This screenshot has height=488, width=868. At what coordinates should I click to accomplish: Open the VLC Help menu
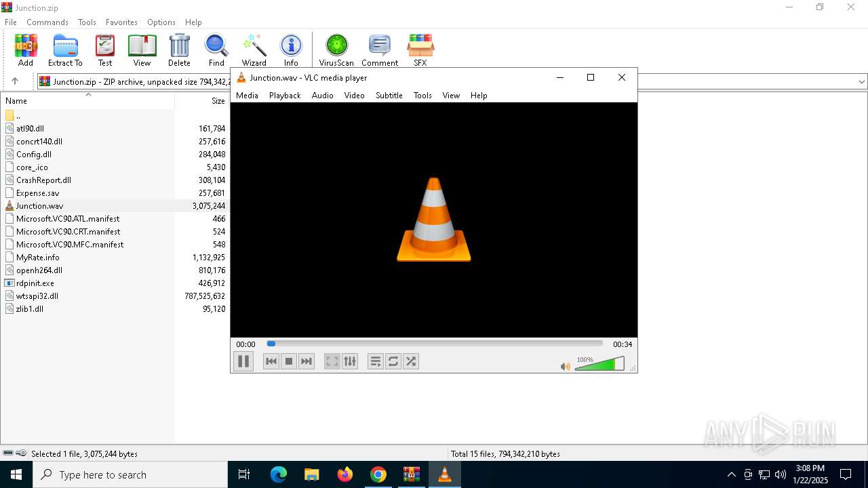(479, 96)
